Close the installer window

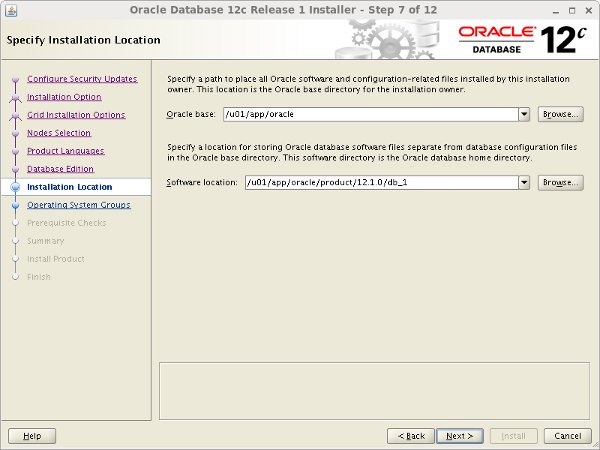589,11
